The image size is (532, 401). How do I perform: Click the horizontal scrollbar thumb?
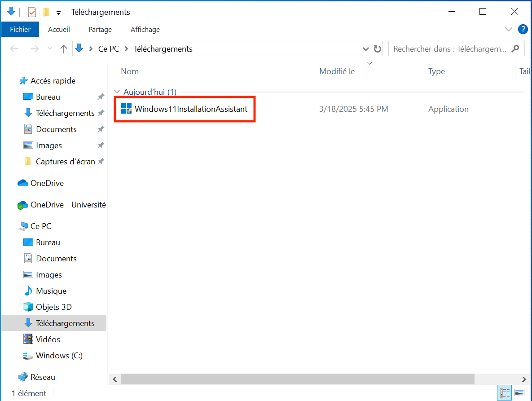click(x=297, y=379)
